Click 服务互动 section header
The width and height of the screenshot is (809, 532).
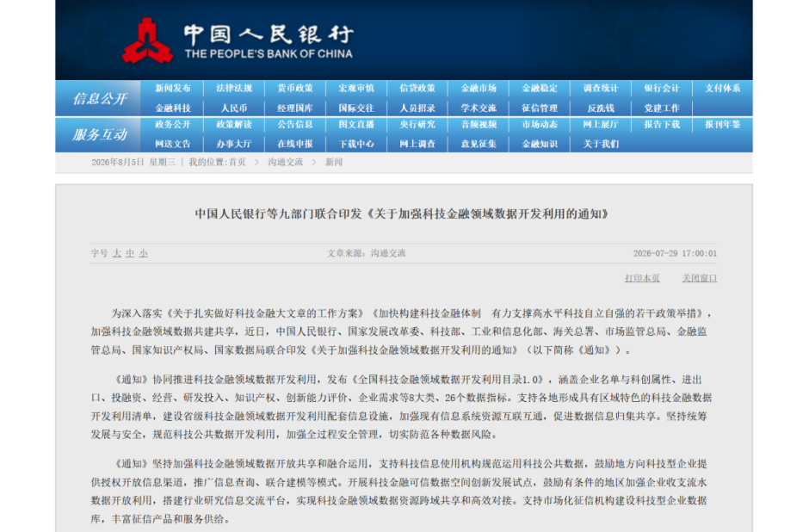[x=99, y=134]
